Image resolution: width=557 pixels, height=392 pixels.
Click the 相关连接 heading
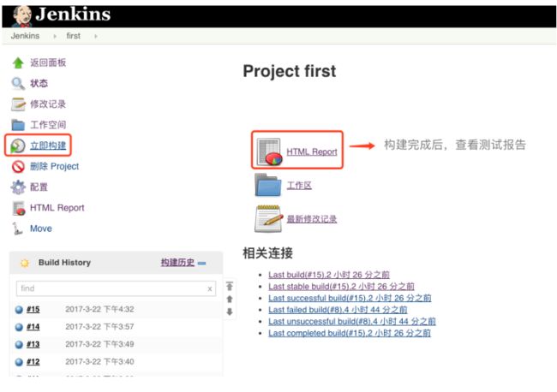click(268, 253)
